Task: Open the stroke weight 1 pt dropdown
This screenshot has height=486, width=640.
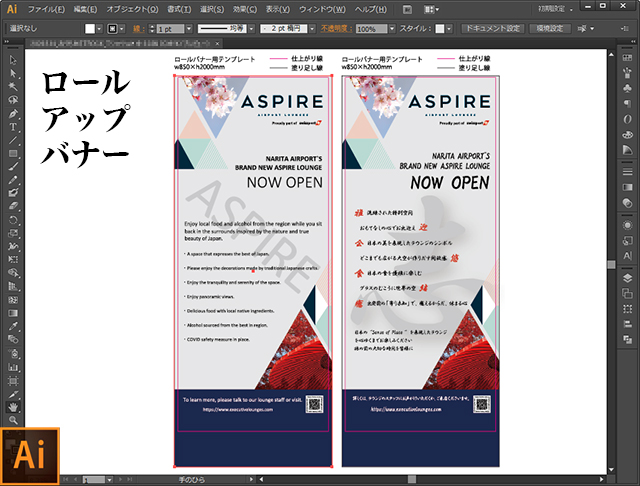Action: point(189,29)
